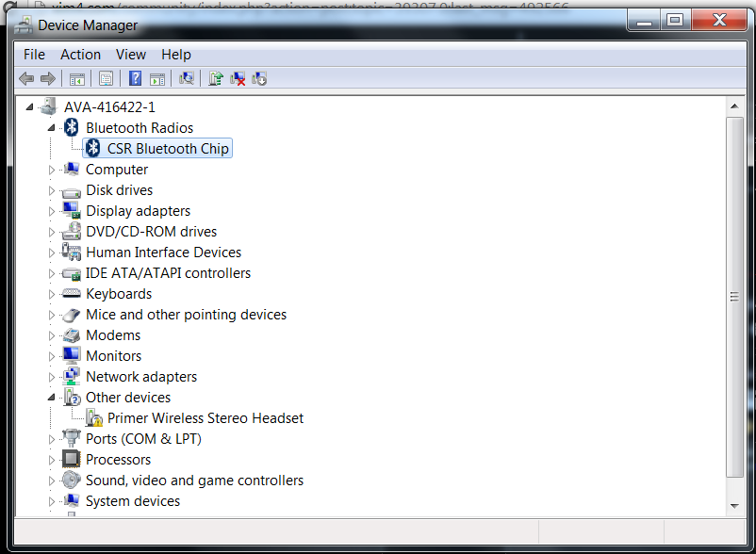Toggle the action pane toolbar icon
Image resolution: width=756 pixels, height=554 pixels.
click(157, 78)
